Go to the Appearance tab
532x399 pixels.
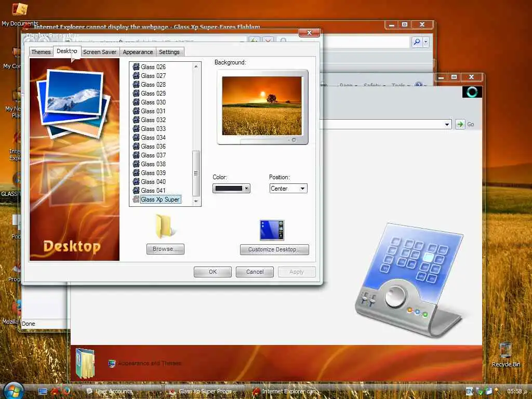(138, 52)
